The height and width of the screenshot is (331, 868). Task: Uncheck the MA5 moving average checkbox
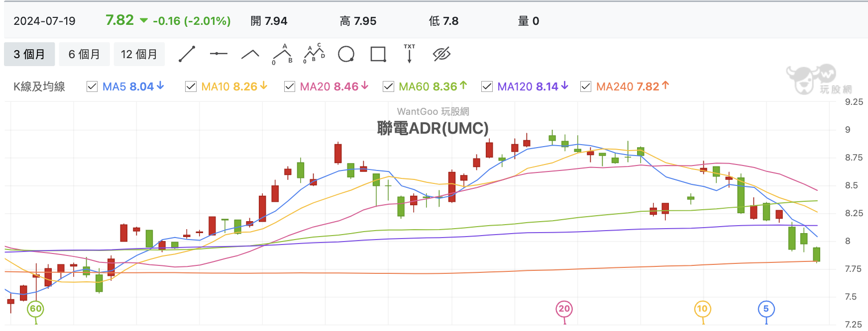coord(92,86)
